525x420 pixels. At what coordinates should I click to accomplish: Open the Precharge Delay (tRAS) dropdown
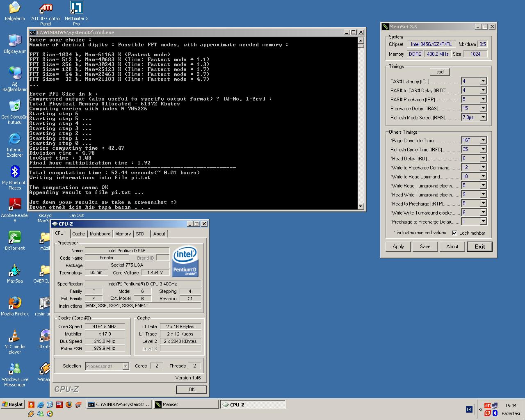pyautogui.click(x=483, y=108)
